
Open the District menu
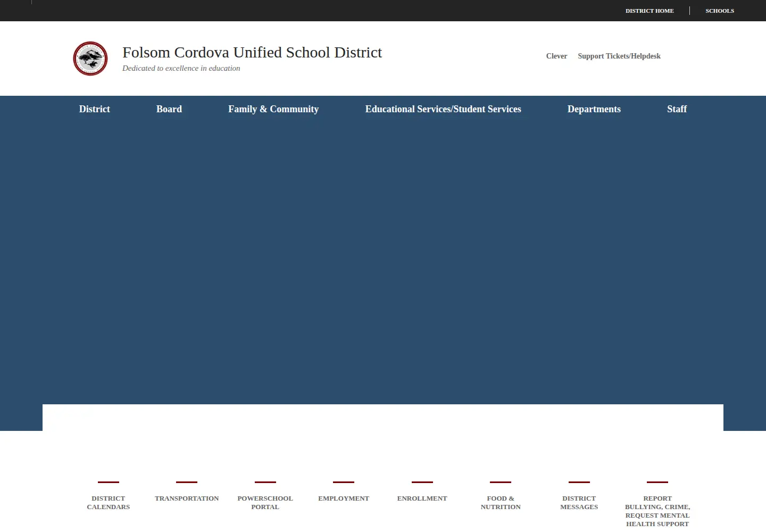click(95, 109)
